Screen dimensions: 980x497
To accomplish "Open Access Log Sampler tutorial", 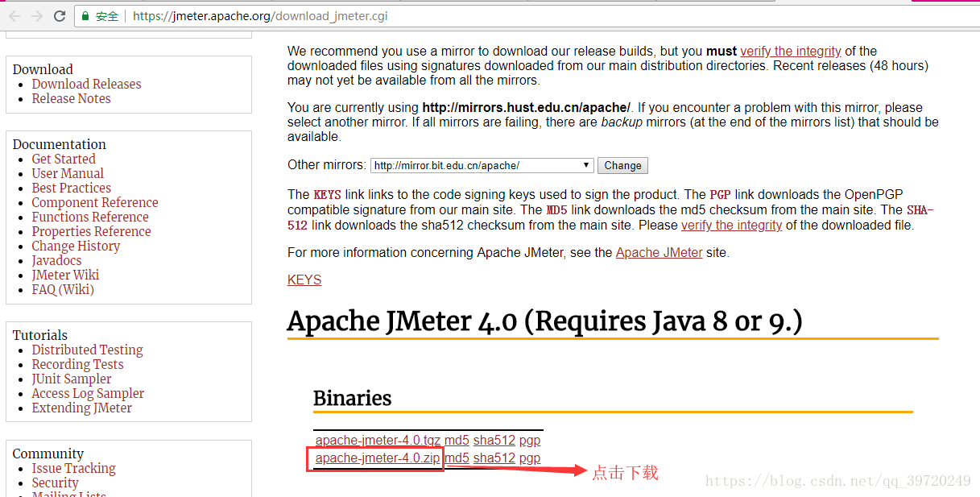I will point(88,393).
